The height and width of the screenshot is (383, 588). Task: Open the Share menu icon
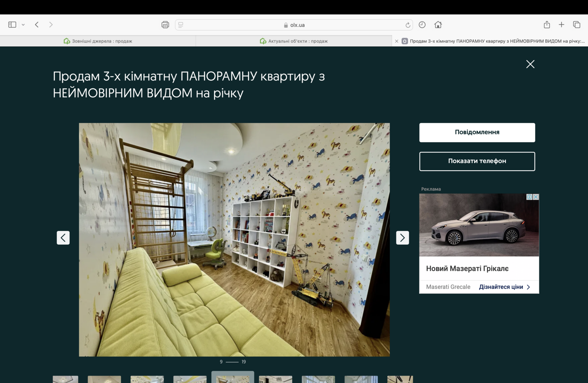(547, 25)
